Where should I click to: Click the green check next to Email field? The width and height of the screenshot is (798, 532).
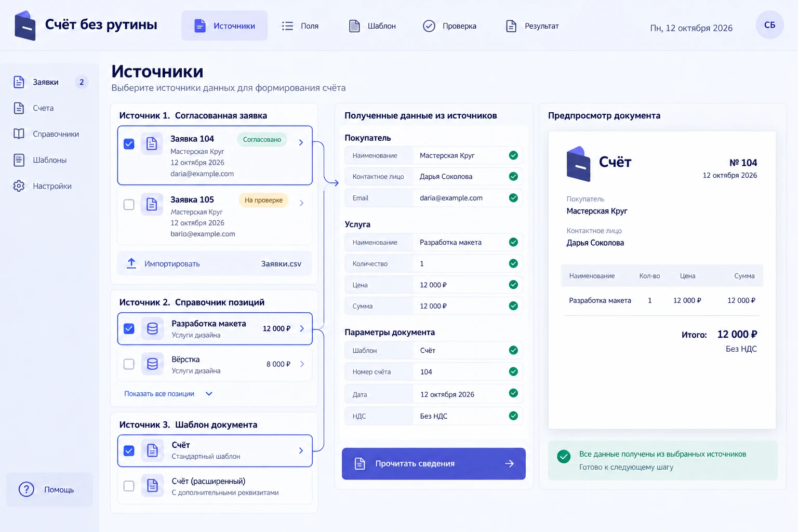513,198
